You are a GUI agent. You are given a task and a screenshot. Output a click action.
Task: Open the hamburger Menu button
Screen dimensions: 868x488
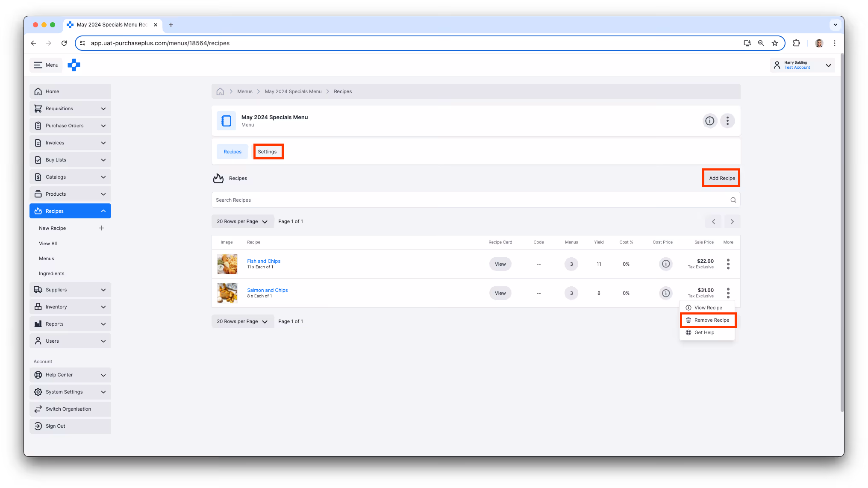click(x=46, y=65)
